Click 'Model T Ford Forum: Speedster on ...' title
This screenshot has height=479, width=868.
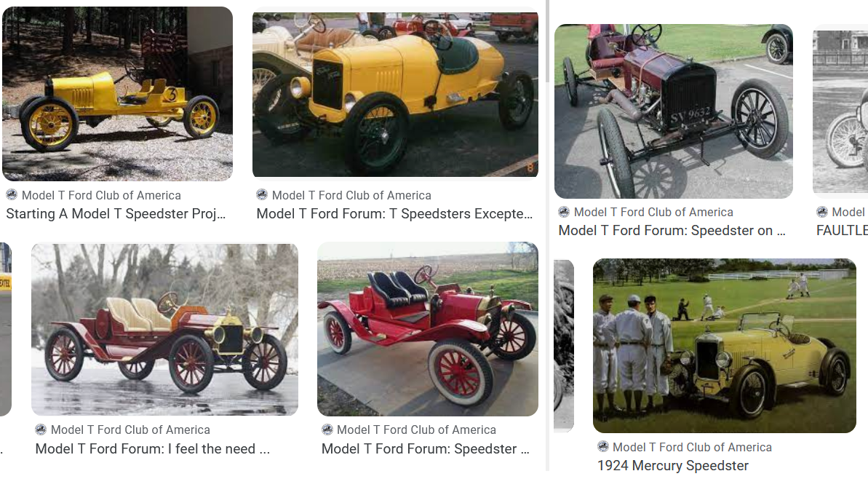pyautogui.click(x=672, y=231)
